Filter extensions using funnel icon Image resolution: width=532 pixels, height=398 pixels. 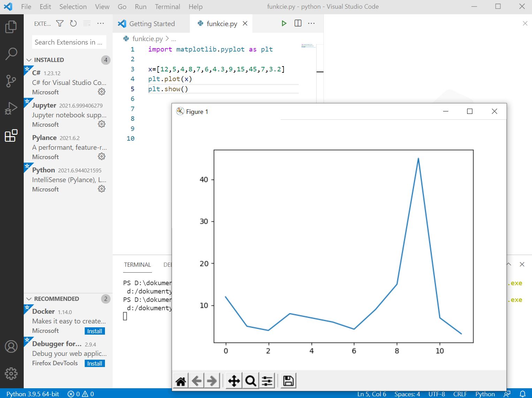[60, 23]
